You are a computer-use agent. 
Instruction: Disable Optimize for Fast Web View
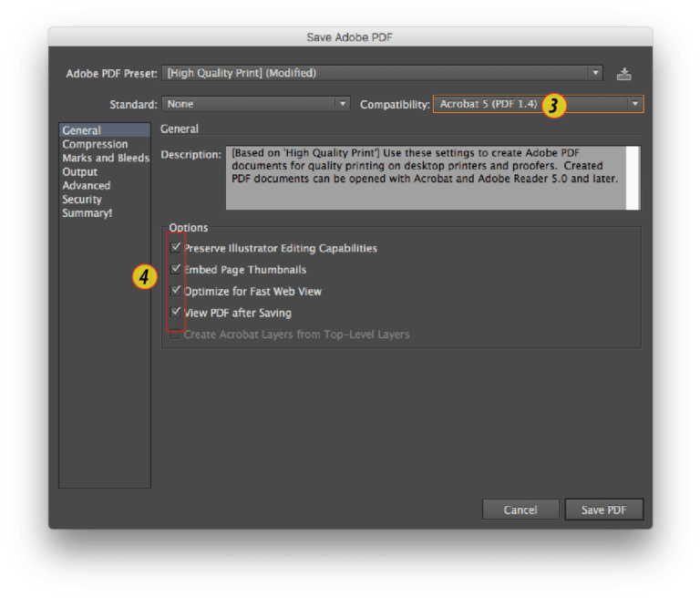point(175,291)
